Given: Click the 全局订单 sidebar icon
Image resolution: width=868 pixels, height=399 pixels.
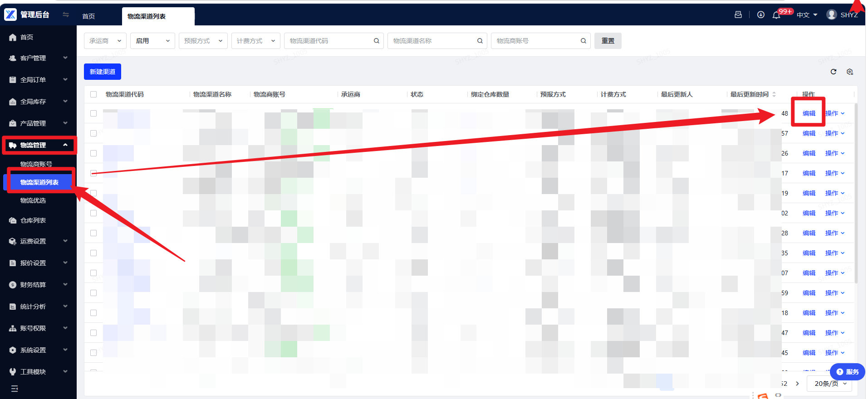Looking at the screenshot, I should pos(13,80).
